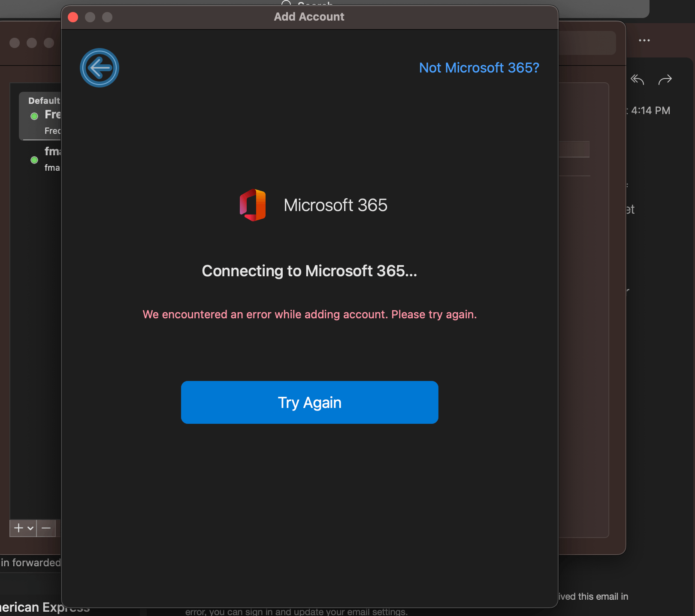Open more message actions via the ellipsis icon

[x=644, y=40]
